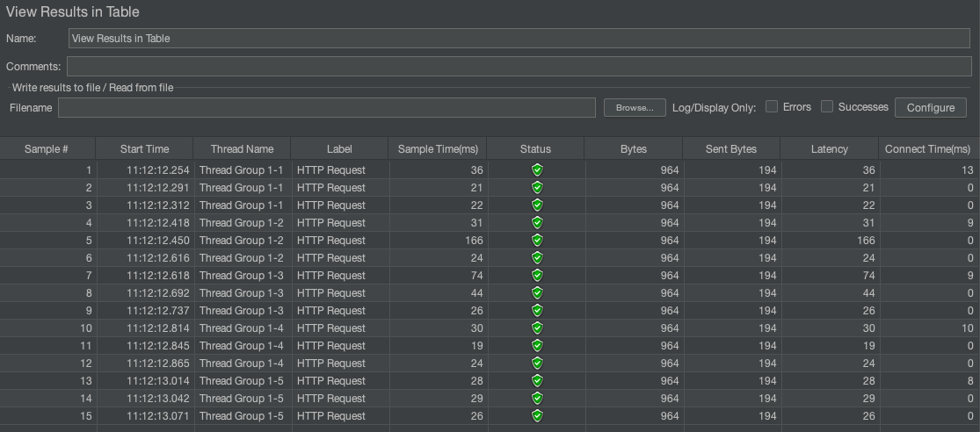Click the 11:12:12.865 start time cell
980x432 pixels.
click(145, 364)
